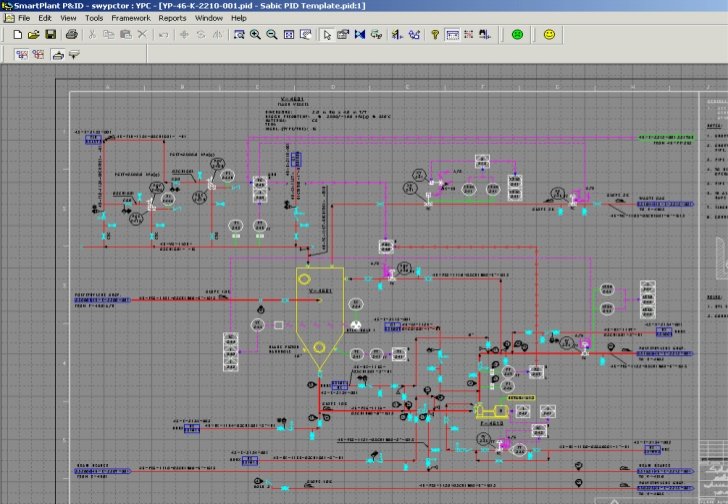
Task: Click the funnel-shaped icon in second toolbar row
Action: pyautogui.click(x=74, y=55)
